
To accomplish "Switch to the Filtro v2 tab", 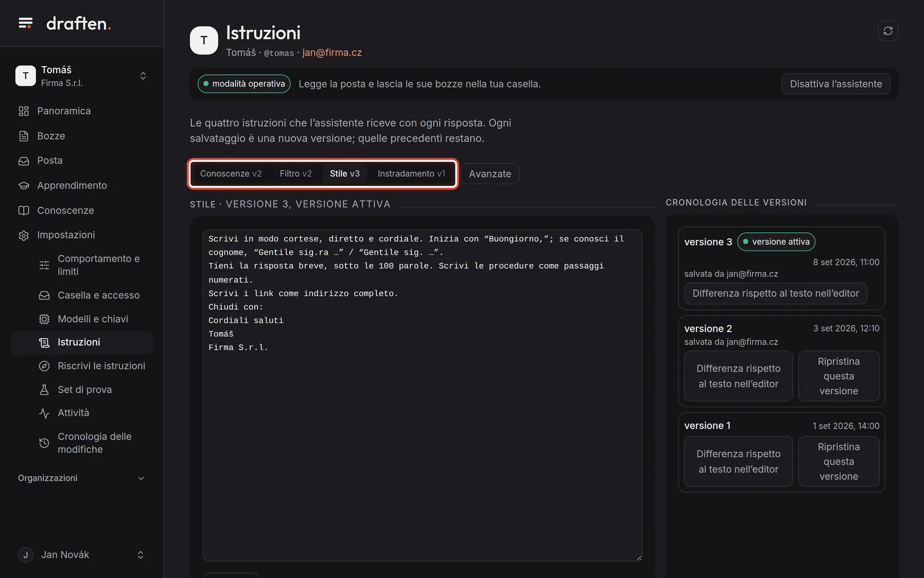I will click(296, 174).
